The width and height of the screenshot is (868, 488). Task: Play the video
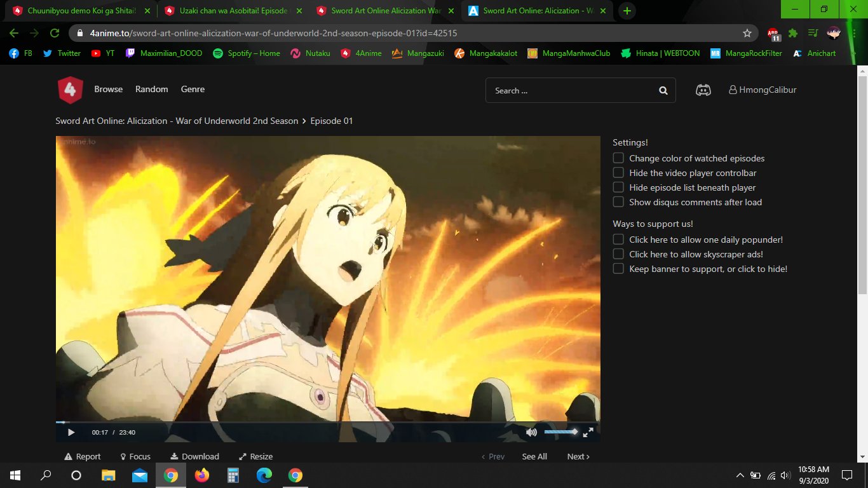[x=71, y=432]
